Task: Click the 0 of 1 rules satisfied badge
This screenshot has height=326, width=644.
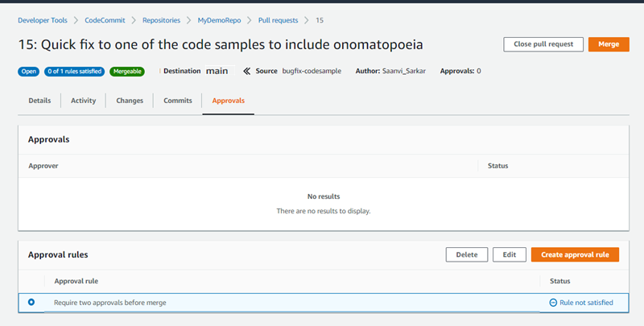Action: point(73,72)
